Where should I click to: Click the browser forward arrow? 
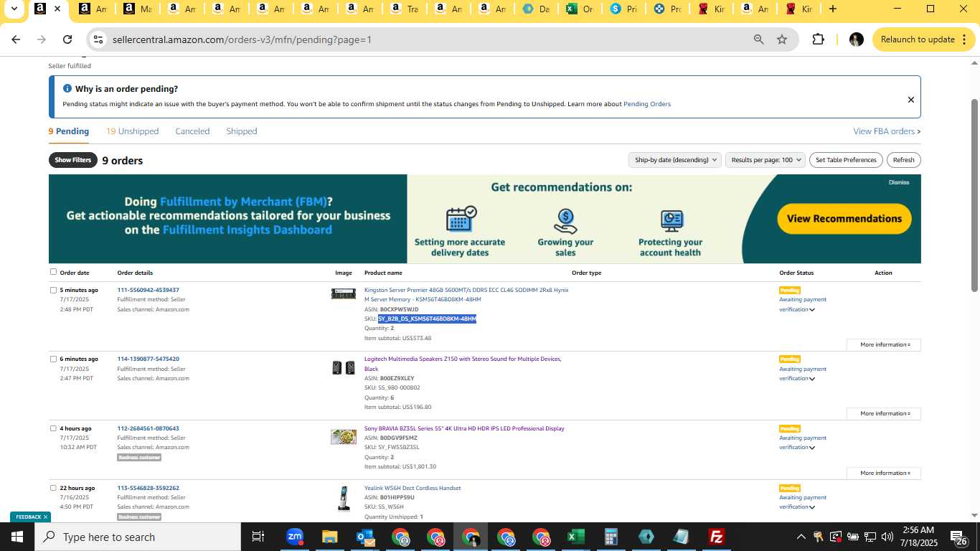click(42, 39)
